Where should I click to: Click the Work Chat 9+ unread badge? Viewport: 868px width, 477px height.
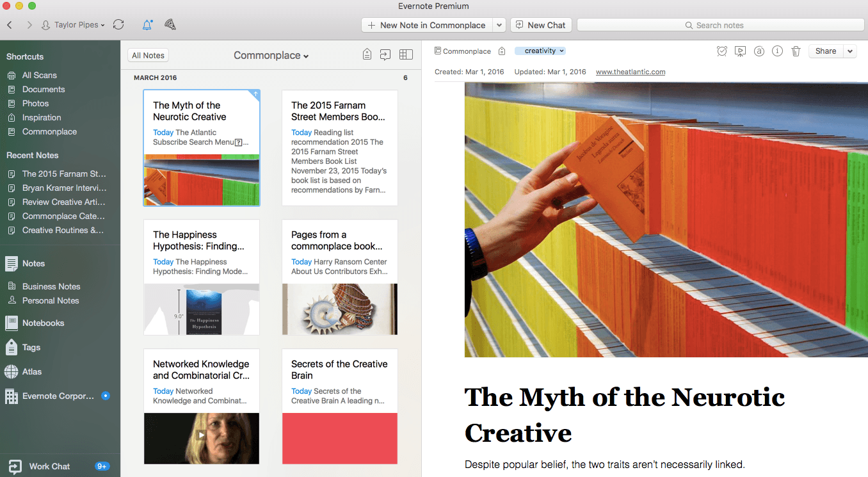(x=102, y=466)
